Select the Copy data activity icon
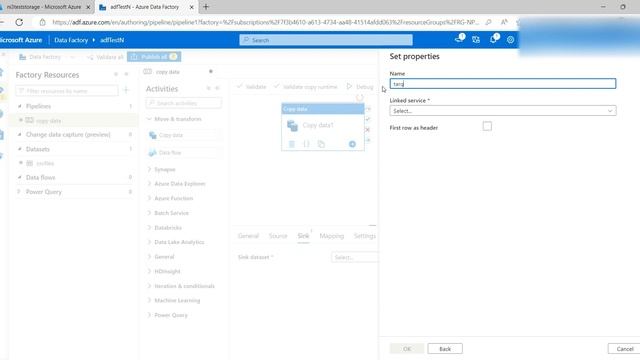This screenshot has height=360, width=640. click(x=153, y=135)
